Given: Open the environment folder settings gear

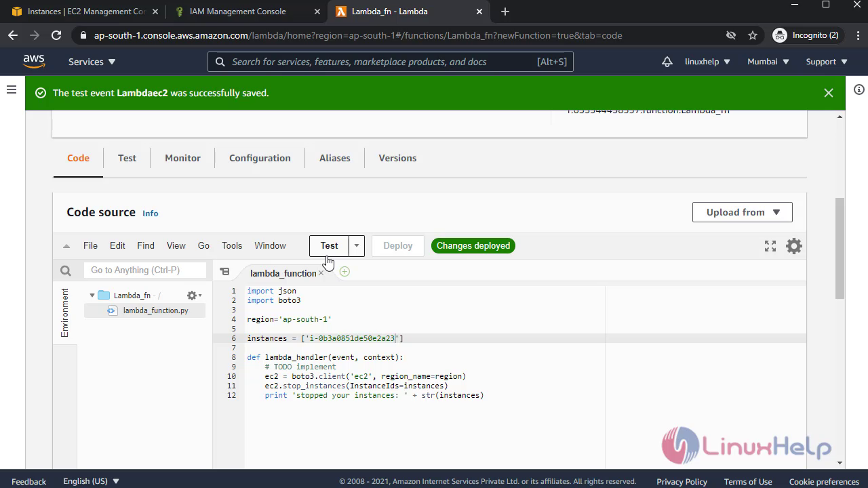Looking at the screenshot, I should [x=194, y=296].
